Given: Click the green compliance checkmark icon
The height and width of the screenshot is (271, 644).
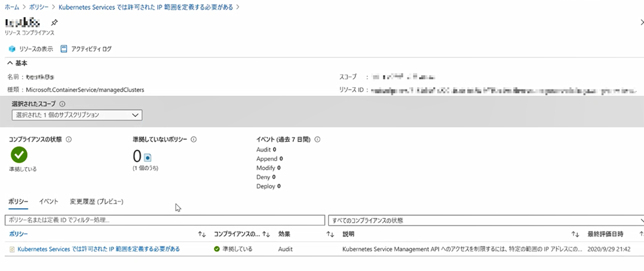Looking at the screenshot, I should tap(19, 155).
